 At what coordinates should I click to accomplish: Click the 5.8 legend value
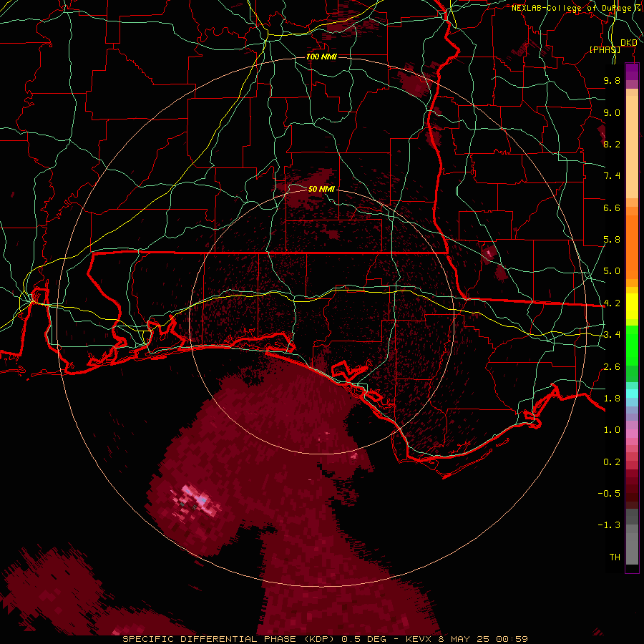612,240
